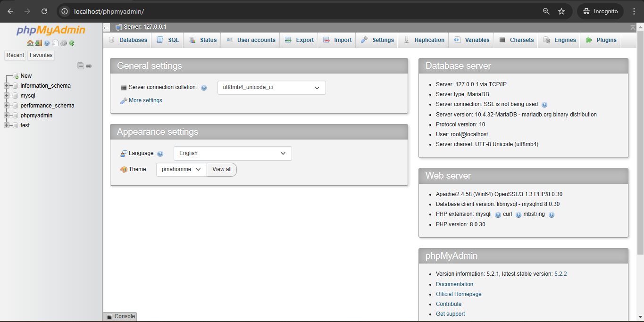Switch to the SQL tab
This screenshot has height=322, width=644.
pyautogui.click(x=168, y=40)
